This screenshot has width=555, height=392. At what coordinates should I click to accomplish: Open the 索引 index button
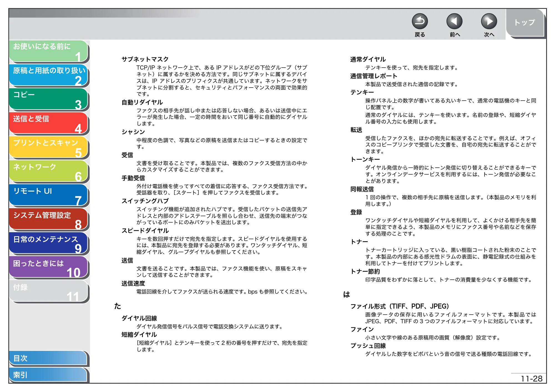[49, 375]
